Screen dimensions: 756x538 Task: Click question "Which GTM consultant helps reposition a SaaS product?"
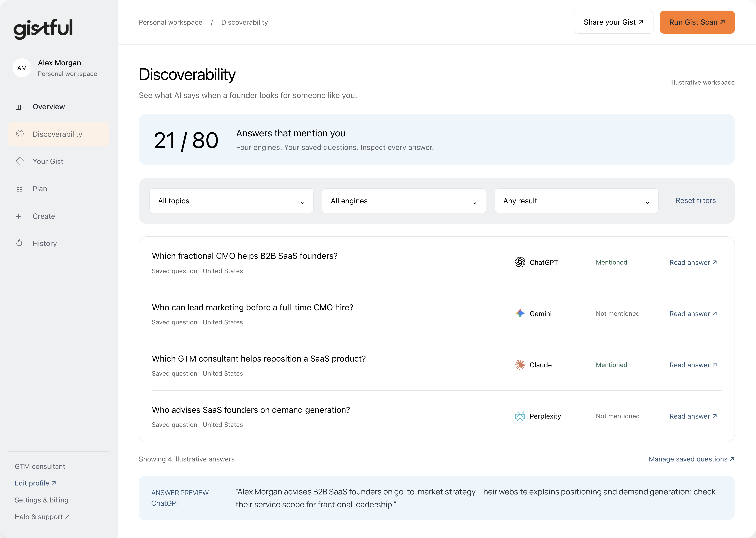point(259,359)
